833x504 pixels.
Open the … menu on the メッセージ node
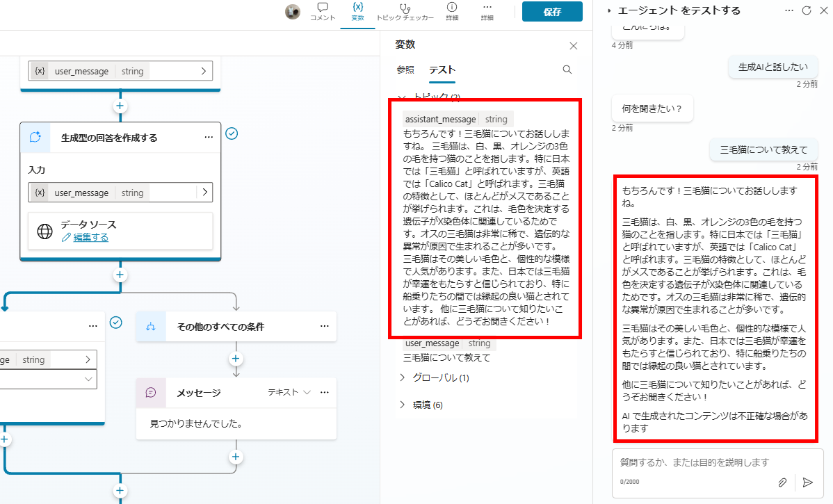[x=324, y=393]
